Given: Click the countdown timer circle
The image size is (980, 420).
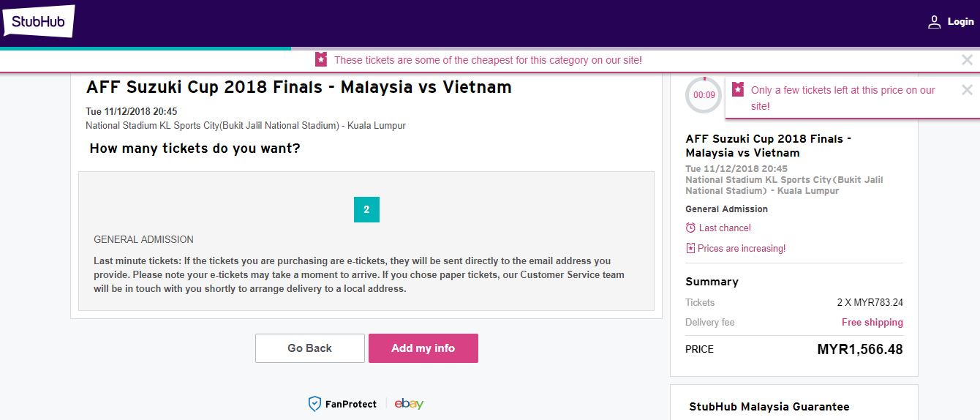Looking at the screenshot, I should pos(704,95).
